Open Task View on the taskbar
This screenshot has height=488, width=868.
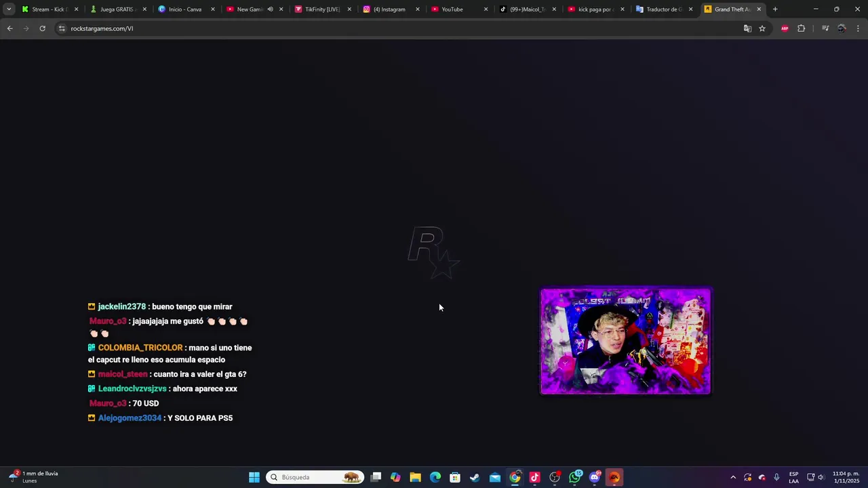pyautogui.click(x=376, y=477)
